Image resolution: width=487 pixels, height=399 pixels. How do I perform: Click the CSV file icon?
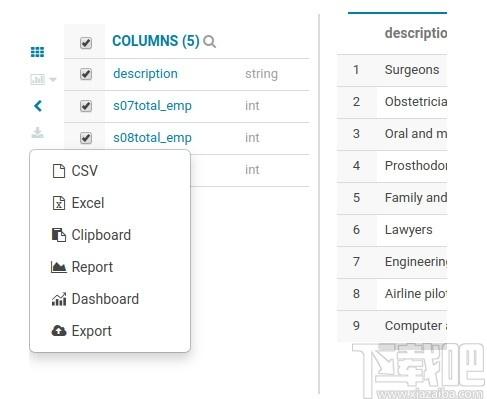coord(59,171)
